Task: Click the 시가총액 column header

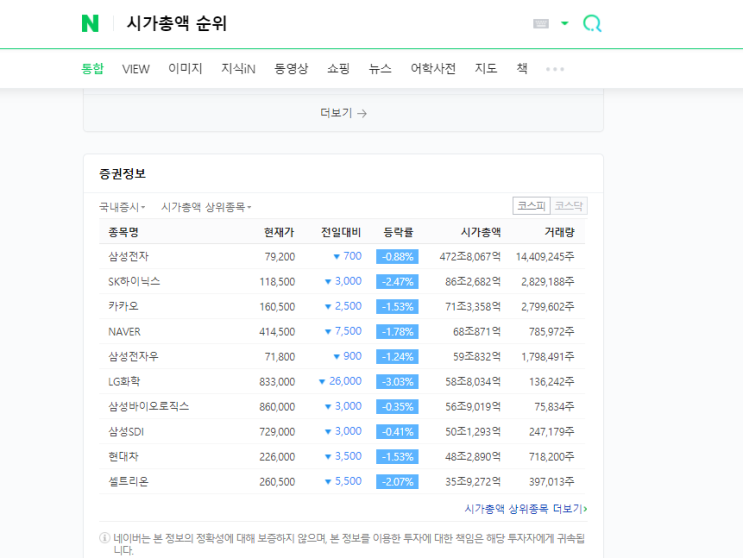Action: tap(481, 232)
